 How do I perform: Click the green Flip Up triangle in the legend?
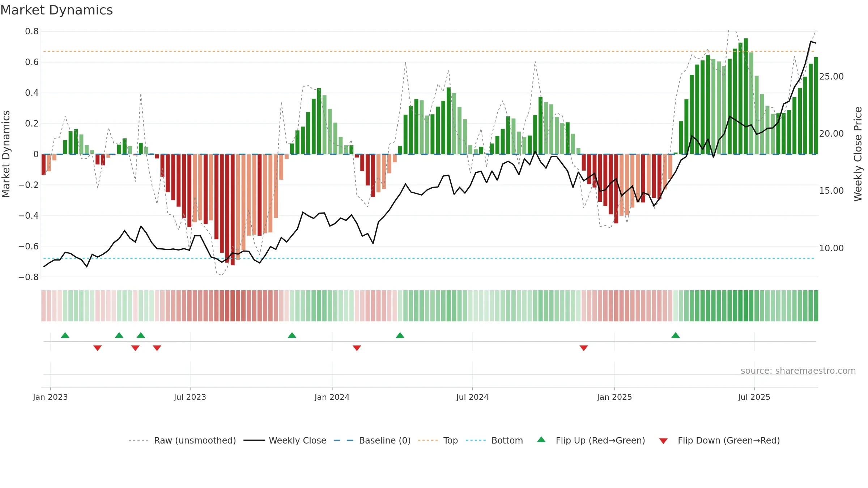[541, 440]
